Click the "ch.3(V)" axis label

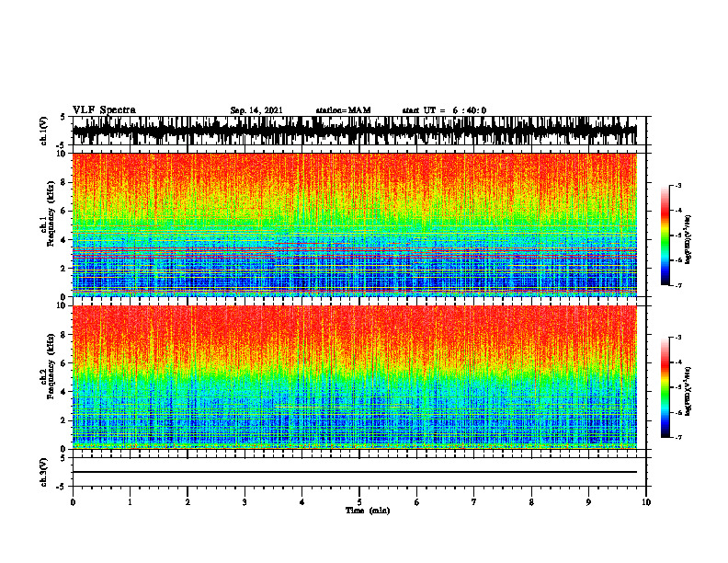pyautogui.click(x=44, y=472)
